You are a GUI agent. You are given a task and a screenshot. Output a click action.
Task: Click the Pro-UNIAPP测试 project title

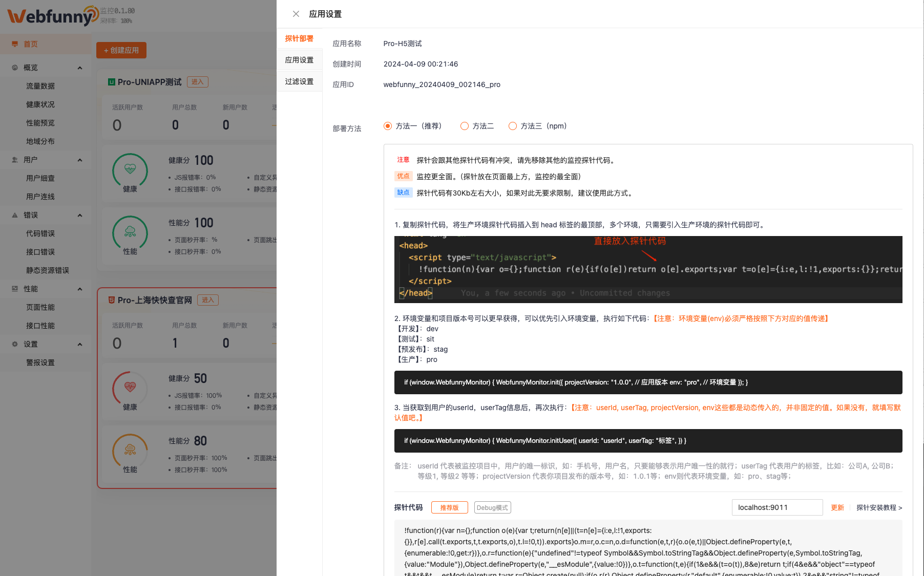point(150,82)
